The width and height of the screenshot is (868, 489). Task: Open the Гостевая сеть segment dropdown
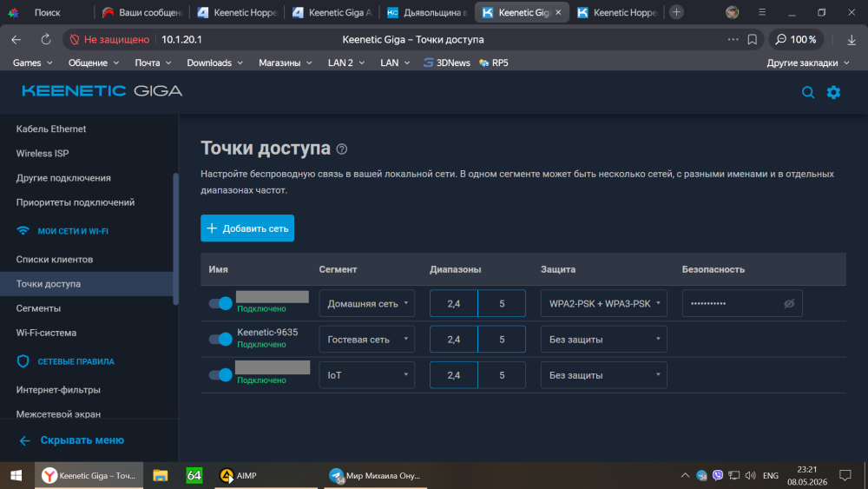coord(366,339)
